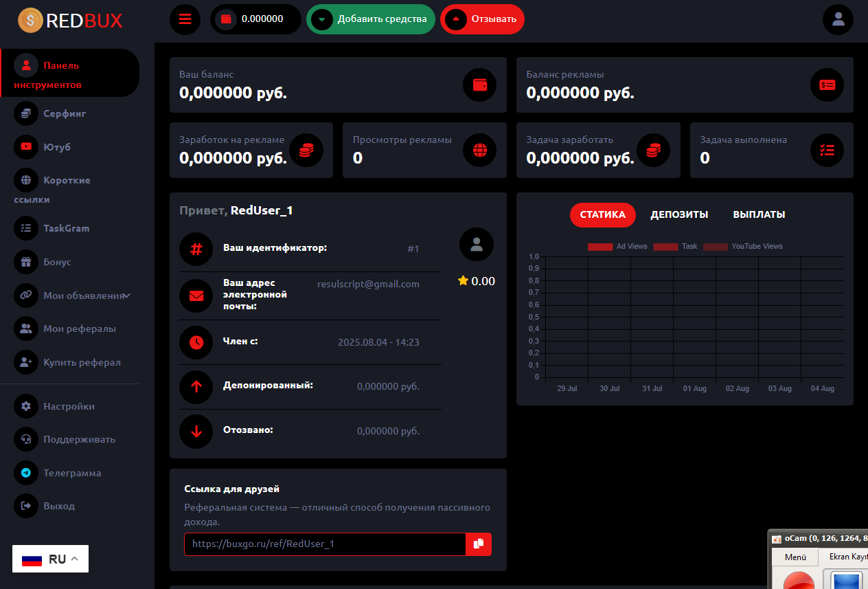This screenshot has height=589, width=868.
Task: Click the RedUser_1 username text
Action: 262,210
